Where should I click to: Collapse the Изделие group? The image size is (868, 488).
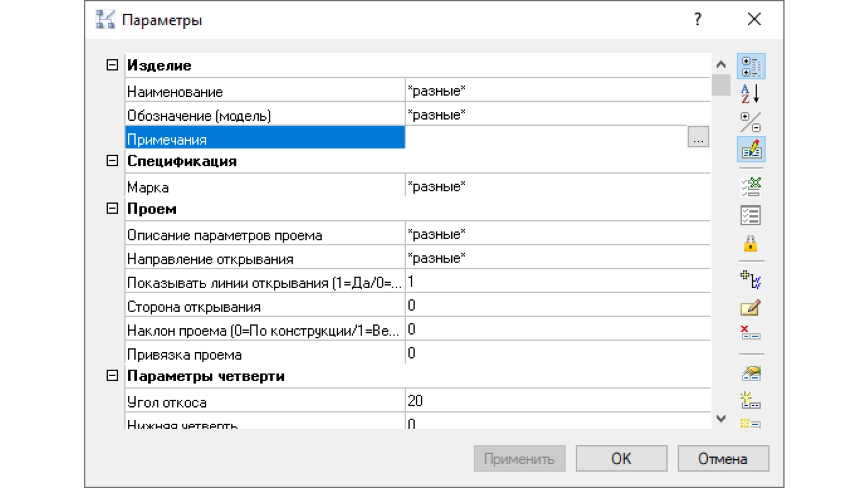click(112, 65)
